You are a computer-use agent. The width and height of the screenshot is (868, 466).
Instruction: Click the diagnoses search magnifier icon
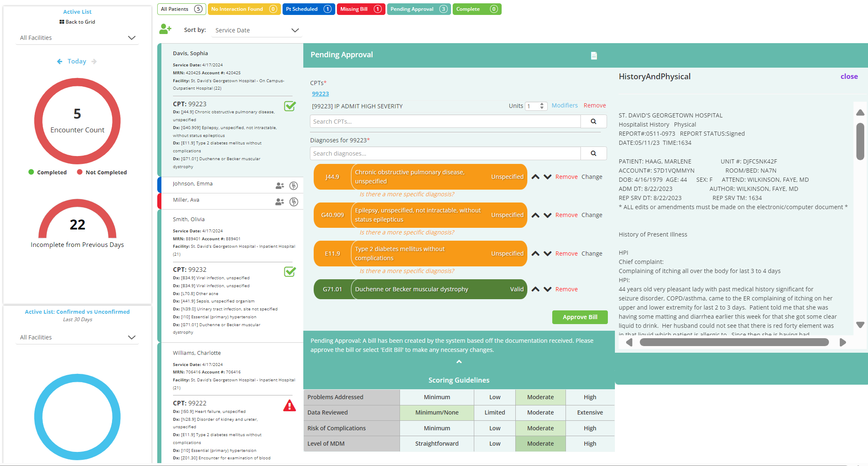pyautogui.click(x=593, y=153)
